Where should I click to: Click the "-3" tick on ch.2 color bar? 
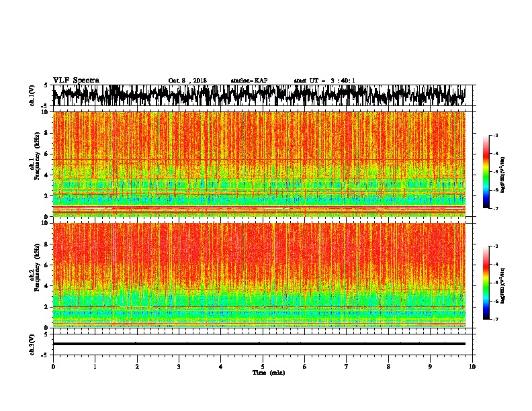pos(495,246)
